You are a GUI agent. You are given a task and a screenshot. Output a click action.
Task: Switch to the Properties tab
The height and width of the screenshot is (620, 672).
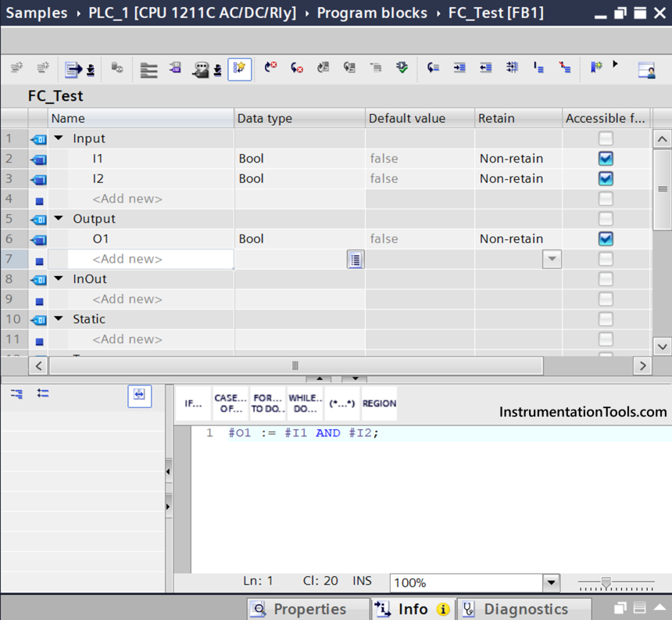pyautogui.click(x=309, y=609)
